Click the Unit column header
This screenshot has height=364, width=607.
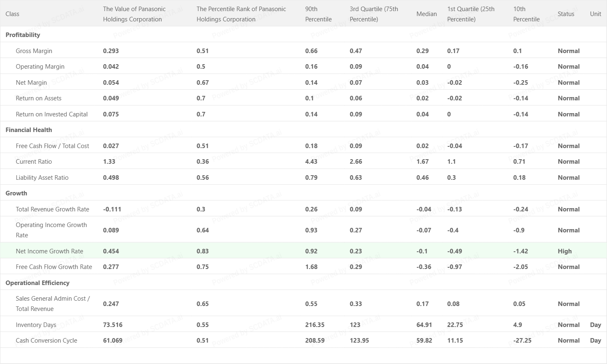tap(595, 14)
